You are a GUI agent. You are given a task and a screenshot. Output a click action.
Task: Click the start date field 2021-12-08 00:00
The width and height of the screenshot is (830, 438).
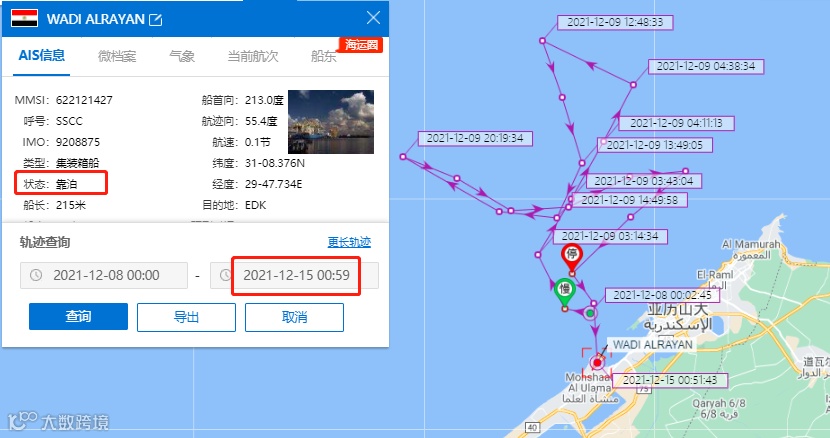(x=104, y=275)
